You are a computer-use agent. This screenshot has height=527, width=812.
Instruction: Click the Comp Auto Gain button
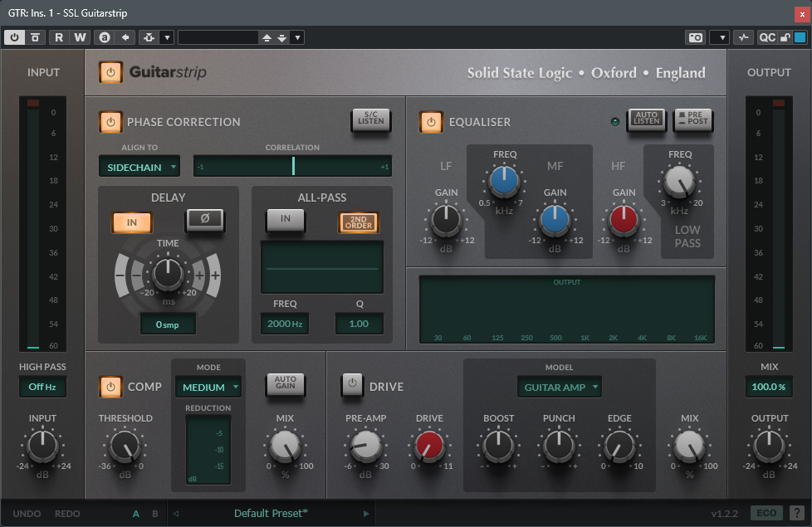pyautogui.click(x=286, y=384)
